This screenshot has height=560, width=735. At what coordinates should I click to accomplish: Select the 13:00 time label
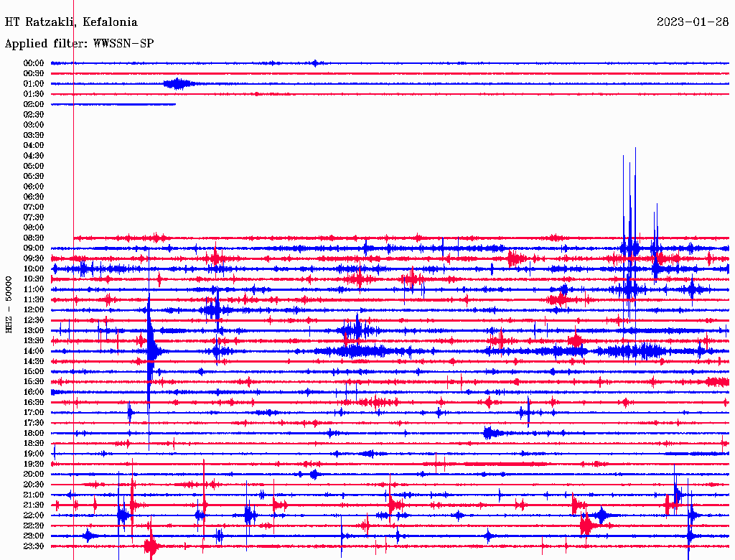[34, 331]
